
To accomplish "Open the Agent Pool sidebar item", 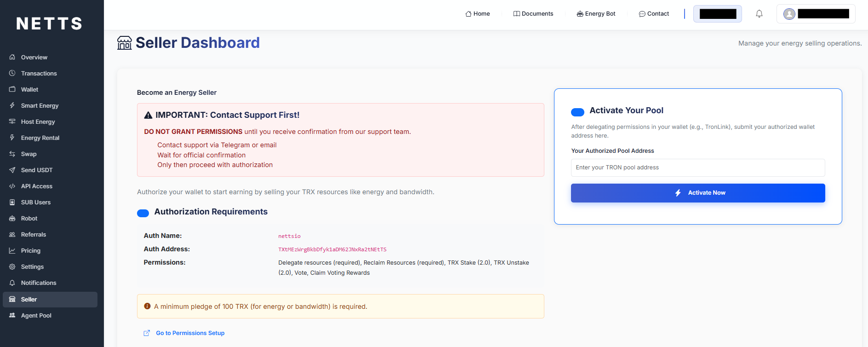I will [36, 315].
